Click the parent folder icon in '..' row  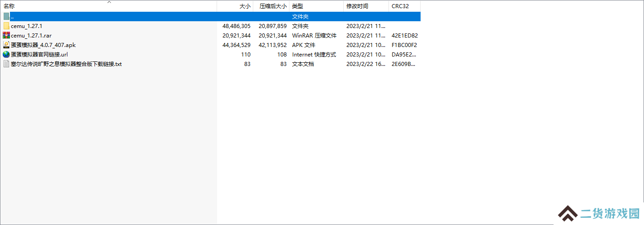pyautogui.click(x=6, y=16)
